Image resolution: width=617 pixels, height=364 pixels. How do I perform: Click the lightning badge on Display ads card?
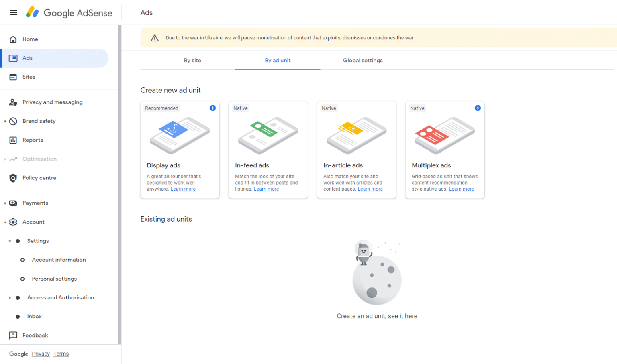pyautogui.click(x=212, y=108)
